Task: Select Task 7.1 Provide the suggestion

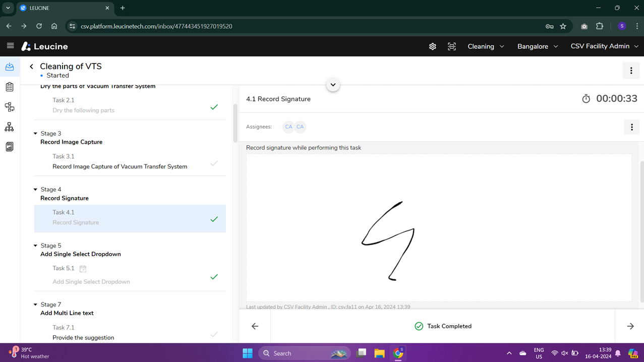Action: click(130, 333)
